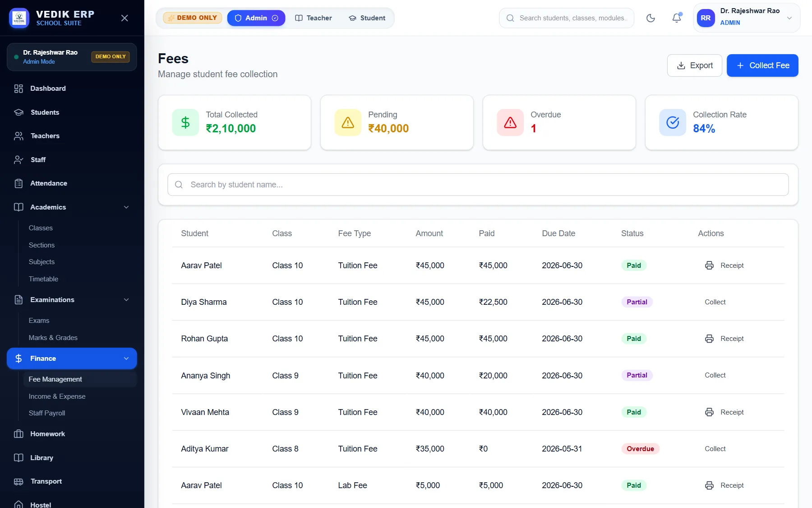This screenshot has height=508, width=812.
Task: Open Transport module
Action: (x=72, y=481)
